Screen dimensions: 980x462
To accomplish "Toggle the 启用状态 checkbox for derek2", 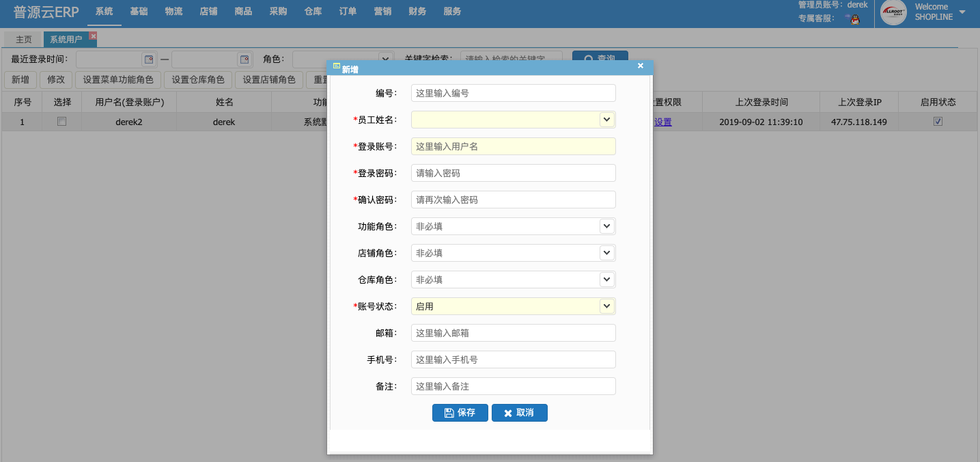I will point(938,122).
